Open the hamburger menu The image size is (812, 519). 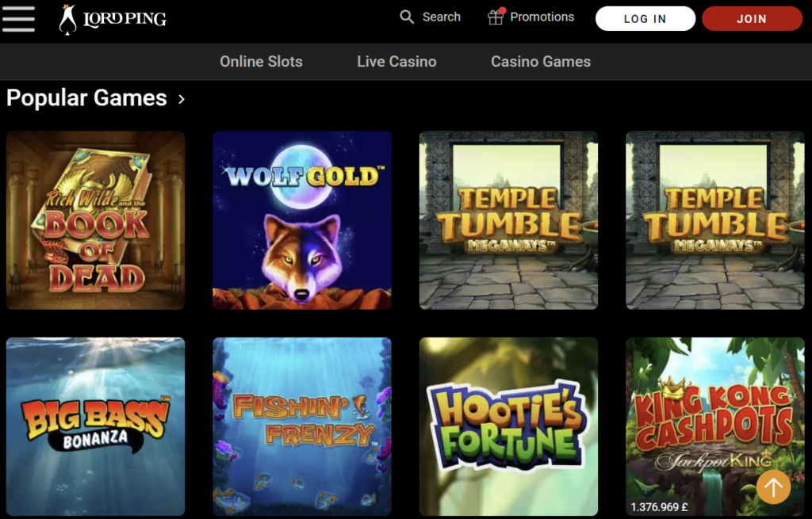[x=19, y=19]
